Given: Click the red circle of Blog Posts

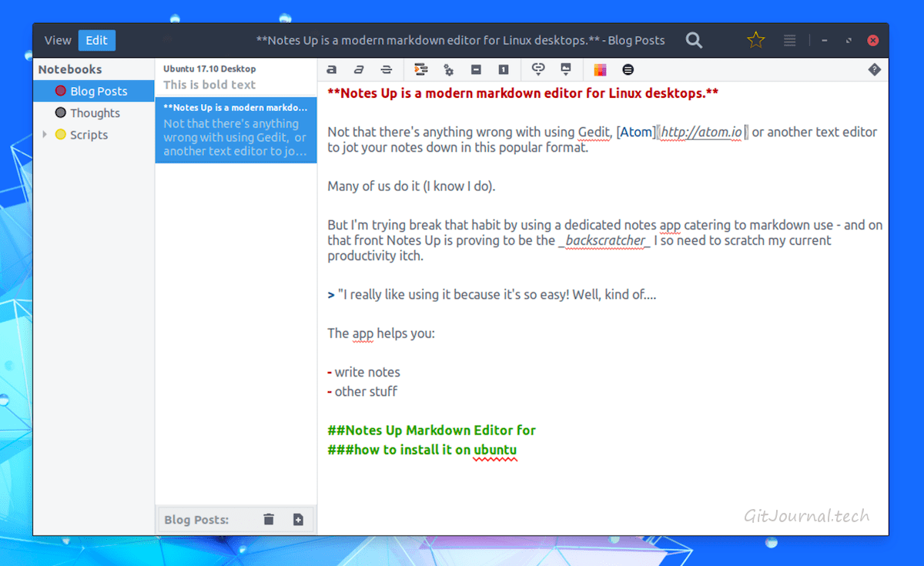Looking at the screenshot, I should [61, 91].
